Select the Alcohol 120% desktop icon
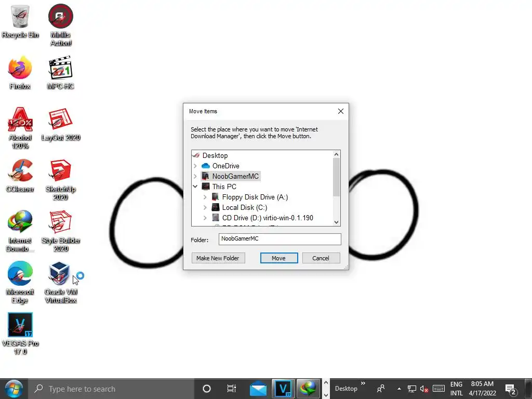 (20, 128)
